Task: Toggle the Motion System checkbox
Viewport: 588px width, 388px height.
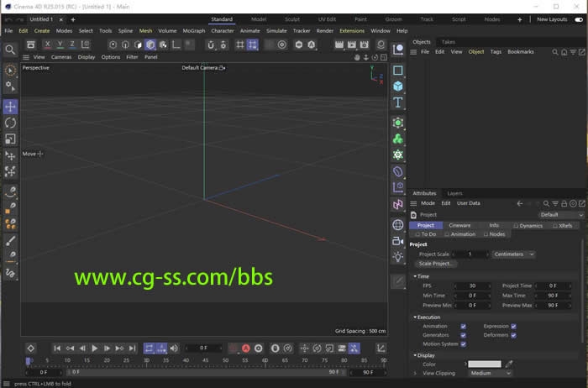Action: (463, 343)
